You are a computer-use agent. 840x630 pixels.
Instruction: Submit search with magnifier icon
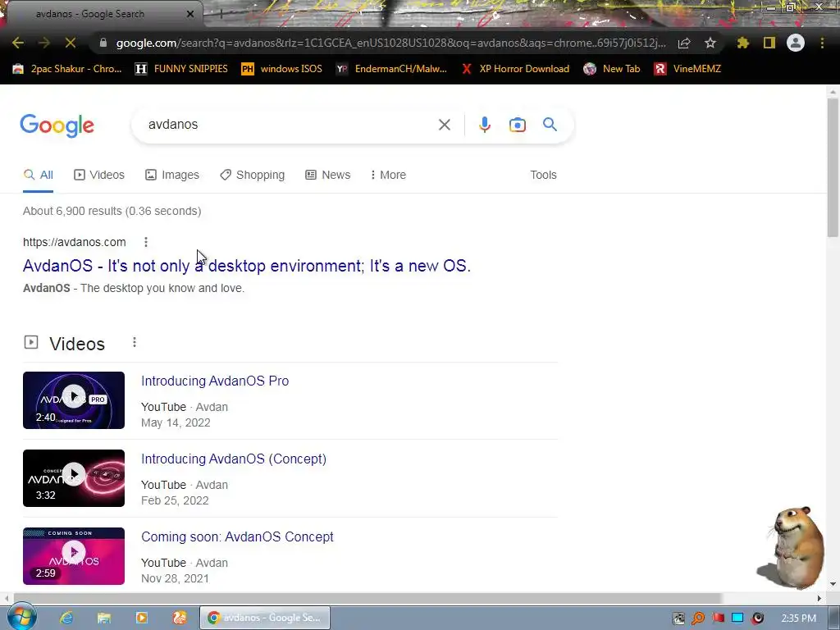[x=550, y=125]
